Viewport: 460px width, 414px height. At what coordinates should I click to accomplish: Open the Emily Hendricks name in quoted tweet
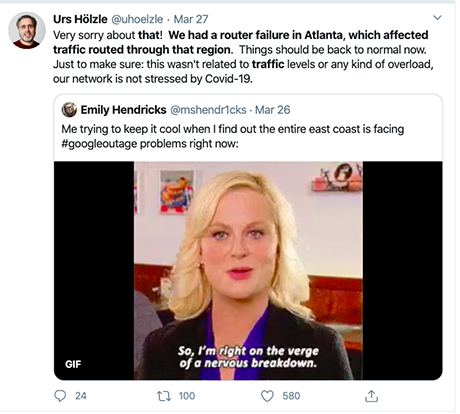click(123, 110)
